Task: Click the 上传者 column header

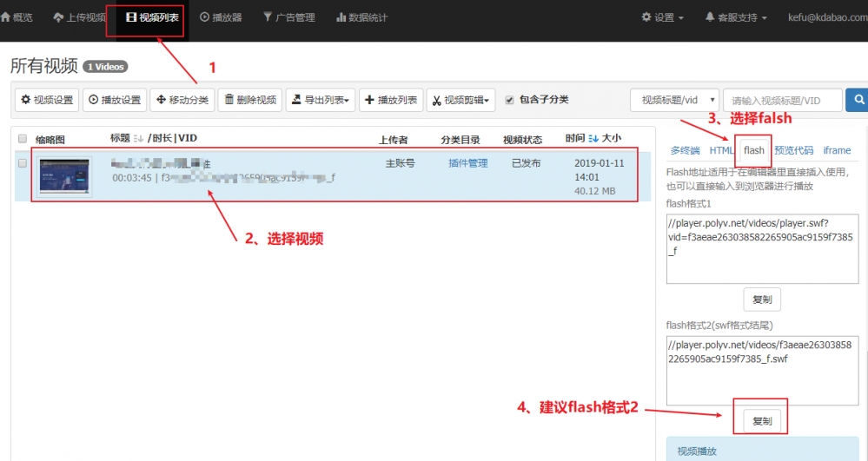Action: pyautogui.click(x=393, y=140)
